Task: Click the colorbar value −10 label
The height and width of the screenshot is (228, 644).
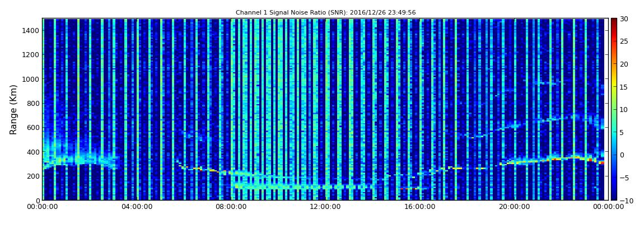Action: pos(626,200)
